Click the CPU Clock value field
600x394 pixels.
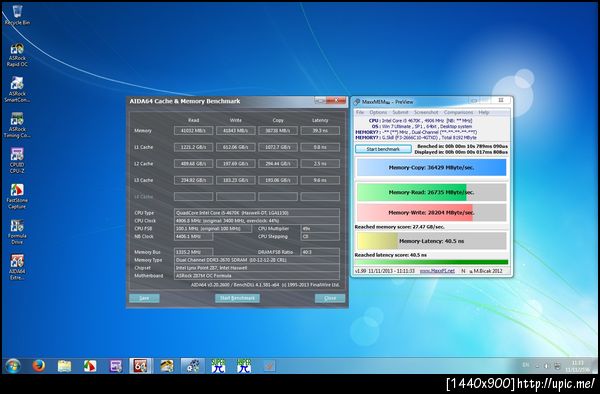tap(257, 221)
